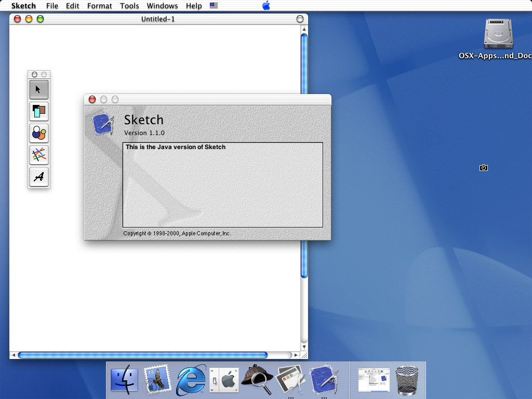Open Finder from the Dock

click(125, 380)
